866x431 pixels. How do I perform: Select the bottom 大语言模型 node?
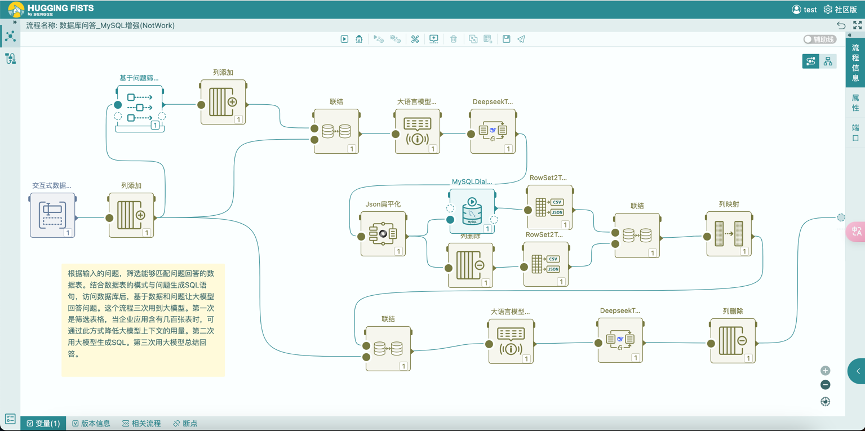coord(511,340)
